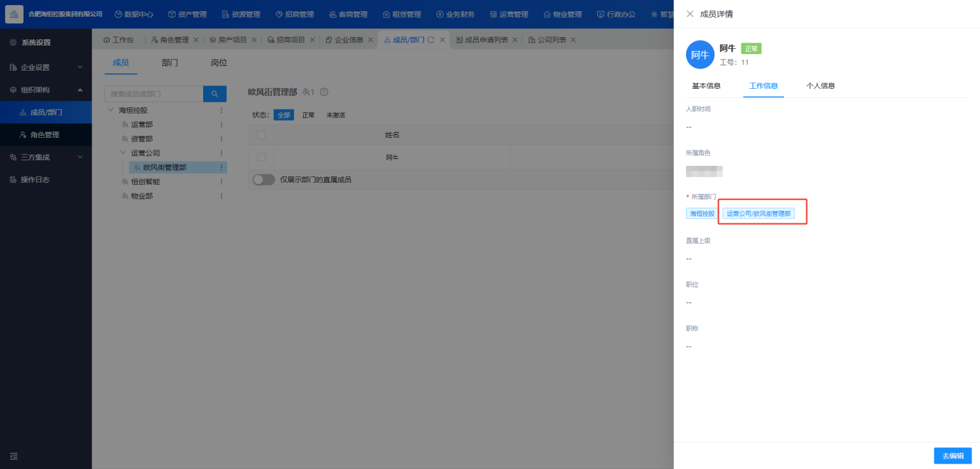
Task: Open 角色管理 in sidebar
Action: pos(46,135)
